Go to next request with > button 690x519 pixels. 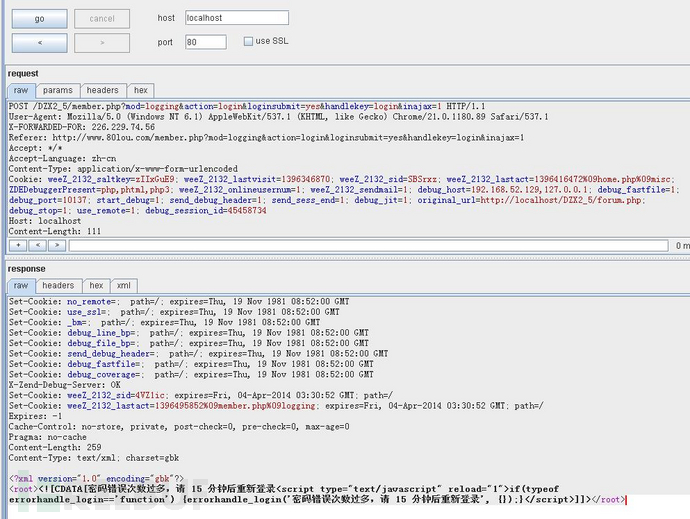[102, 43]
